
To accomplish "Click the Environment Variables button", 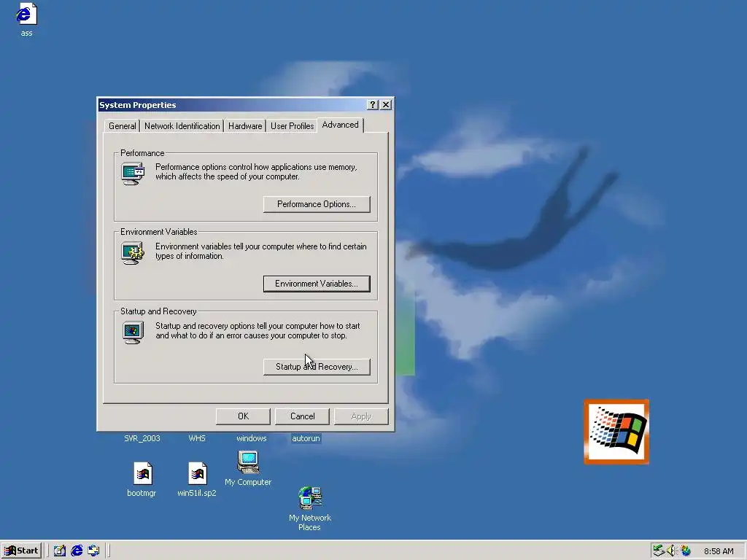I will [317, 284].
